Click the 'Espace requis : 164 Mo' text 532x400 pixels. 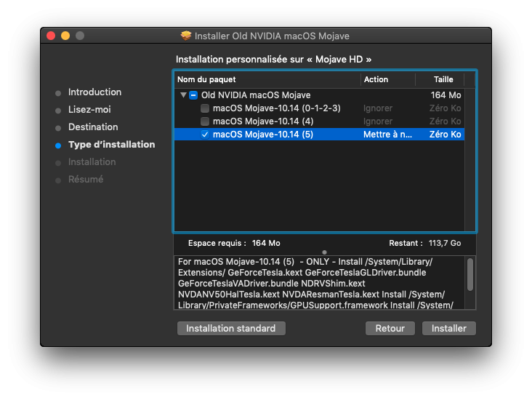tap(234, 243)
